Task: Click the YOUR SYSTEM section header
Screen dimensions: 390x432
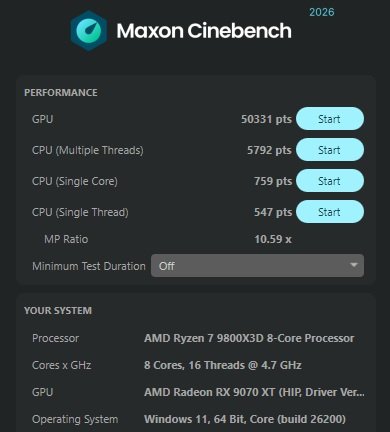Action: (58, 311)
